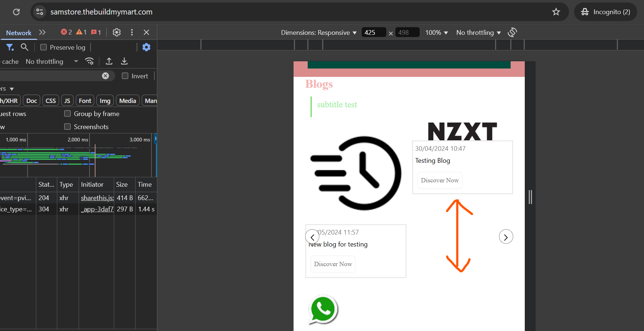Open the network panel throttling dropdown
644x331 pixels.
click(52, 62)
